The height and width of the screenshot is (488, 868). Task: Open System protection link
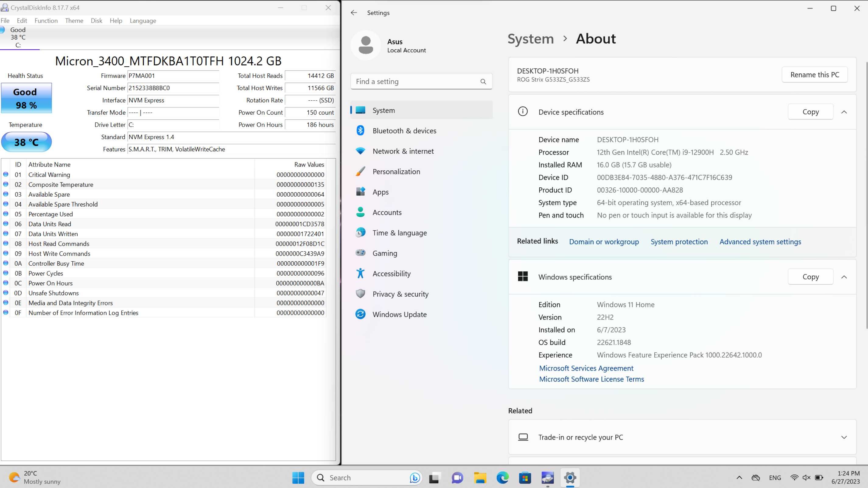point(679,242)
